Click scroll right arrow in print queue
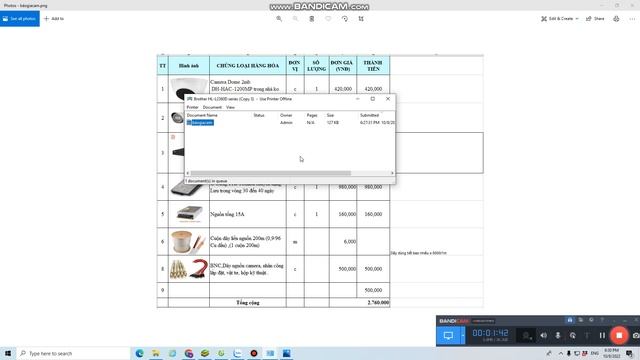This screenshot has height=360, width=640. [x=392, y=173]
